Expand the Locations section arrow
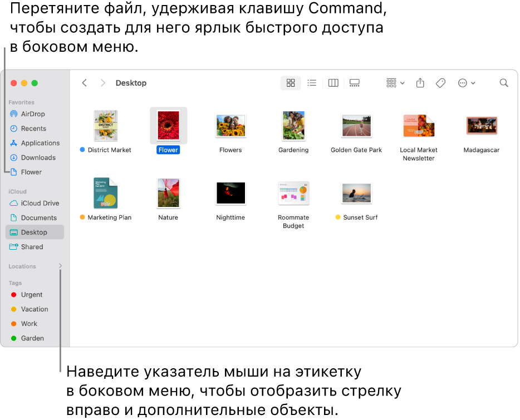This screenshot has width=520, height=420. tap(60, 266)
